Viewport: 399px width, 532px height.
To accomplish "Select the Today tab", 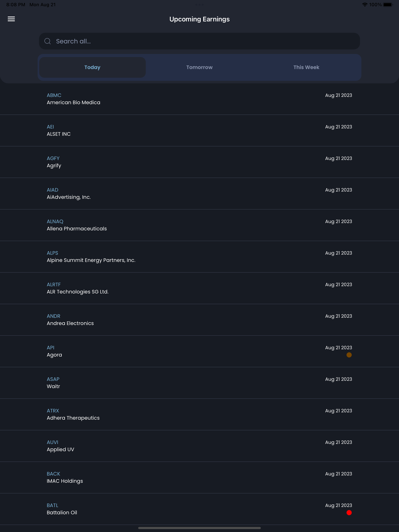I will (92, 67).
